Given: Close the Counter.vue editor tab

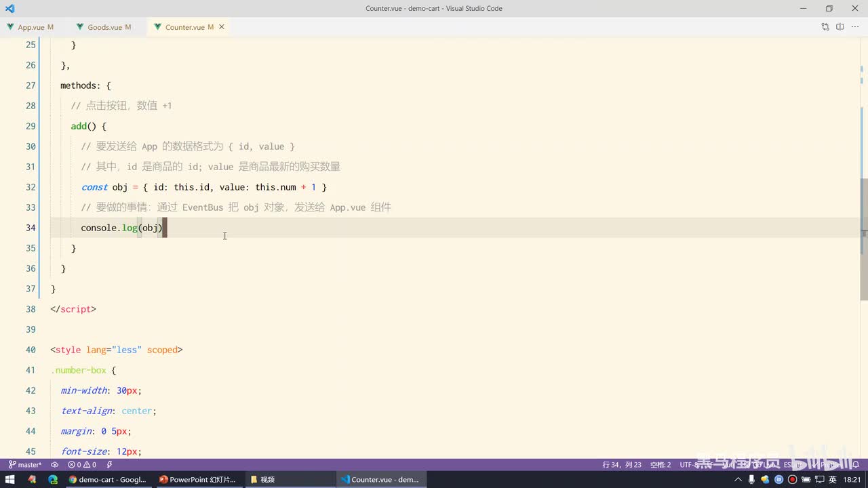Looking at the screenshot, I should coord(222,27).
